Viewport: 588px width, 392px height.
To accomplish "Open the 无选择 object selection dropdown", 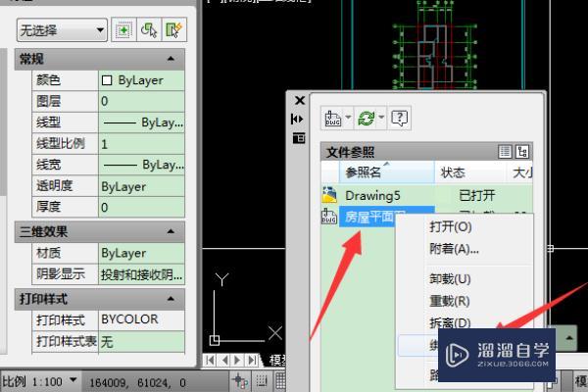I will (x=63, y=30).
